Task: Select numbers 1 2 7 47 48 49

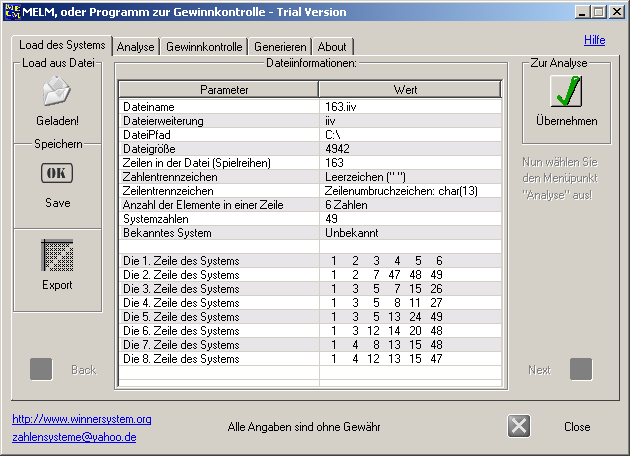Action: tap(411, 275)
